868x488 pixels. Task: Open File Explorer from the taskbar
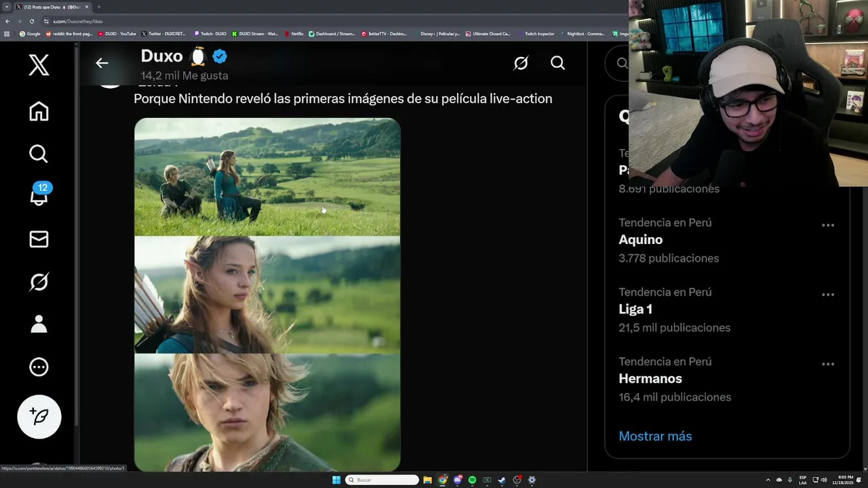tap(427, 480)
